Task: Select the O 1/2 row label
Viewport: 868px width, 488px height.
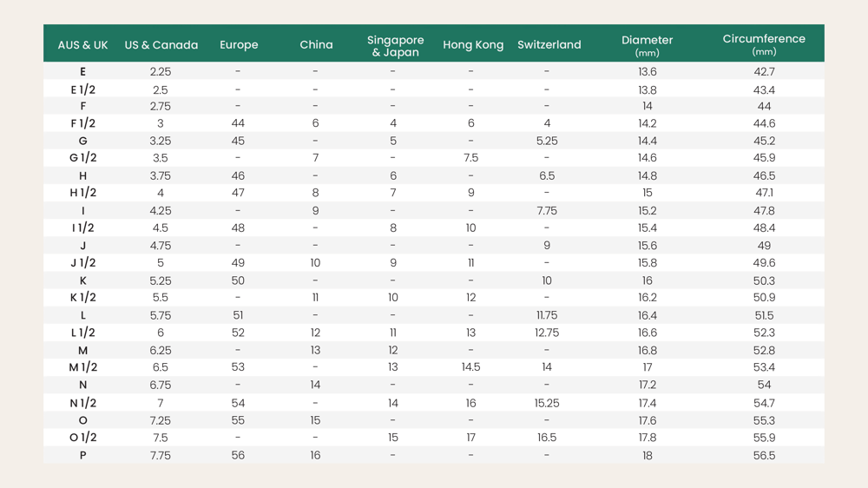Action: (83, 438)
